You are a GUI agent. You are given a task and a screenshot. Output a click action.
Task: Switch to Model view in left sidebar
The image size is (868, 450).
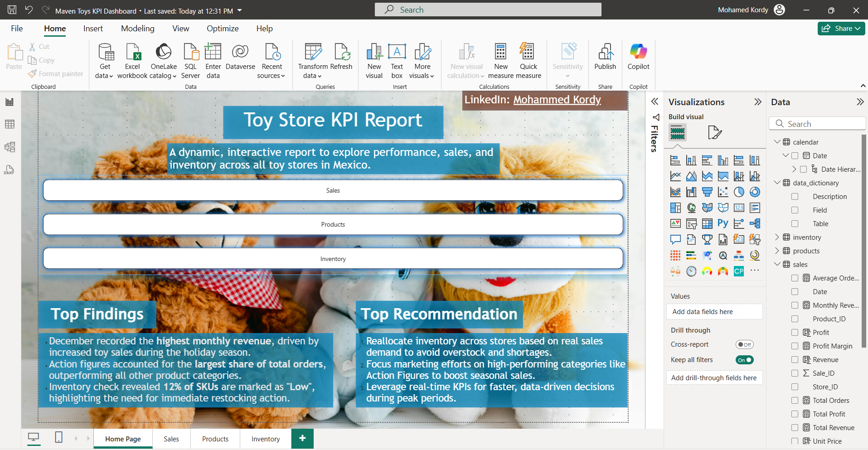10,147
